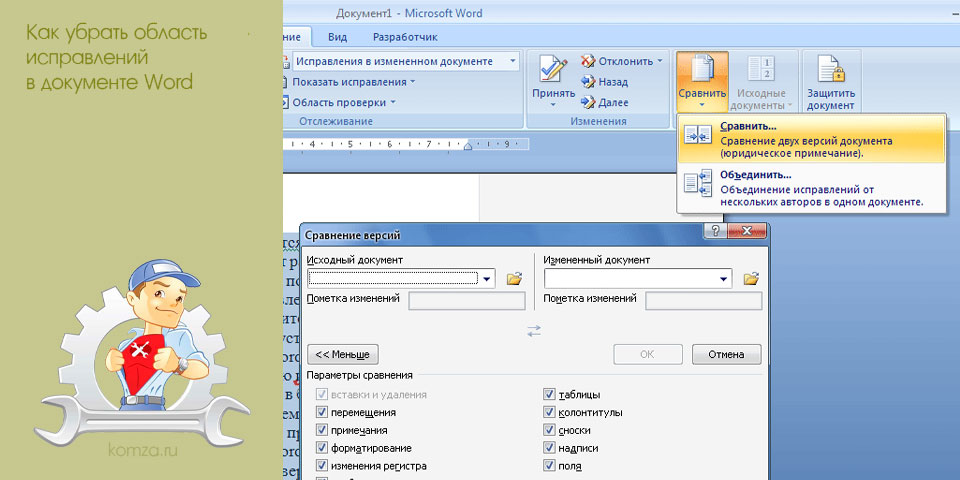This screenshot has height=480, width=960.
Task: Click left Пометка изменений text field
Action: pyautogui.click(x=467, y=301)
